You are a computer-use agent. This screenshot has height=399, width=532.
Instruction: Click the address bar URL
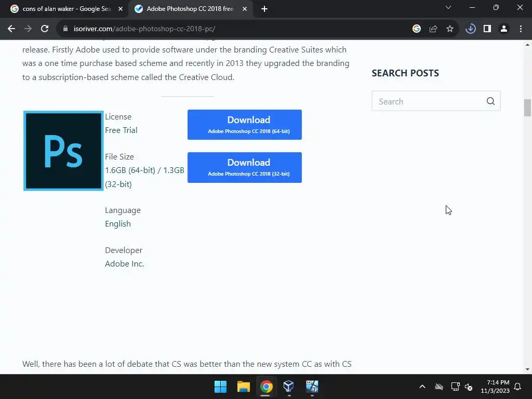point(144,29)
